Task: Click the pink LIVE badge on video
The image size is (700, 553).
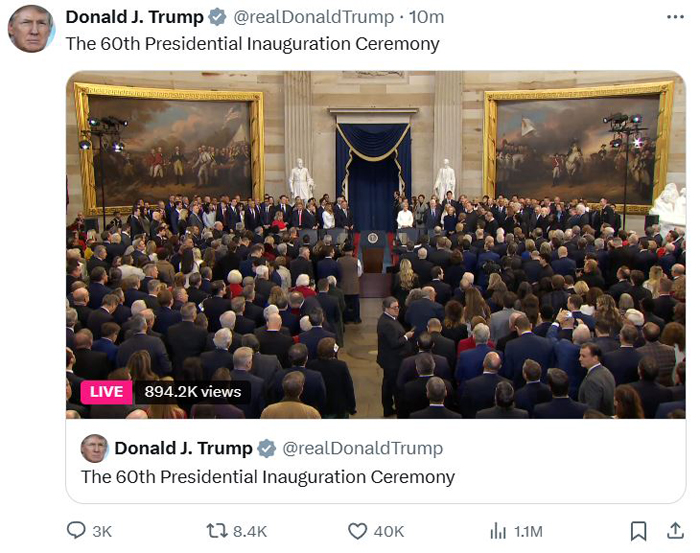Action: [106, 392]
